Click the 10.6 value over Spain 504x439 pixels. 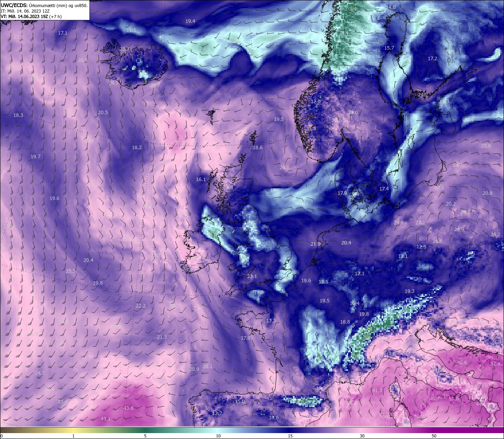274,418
